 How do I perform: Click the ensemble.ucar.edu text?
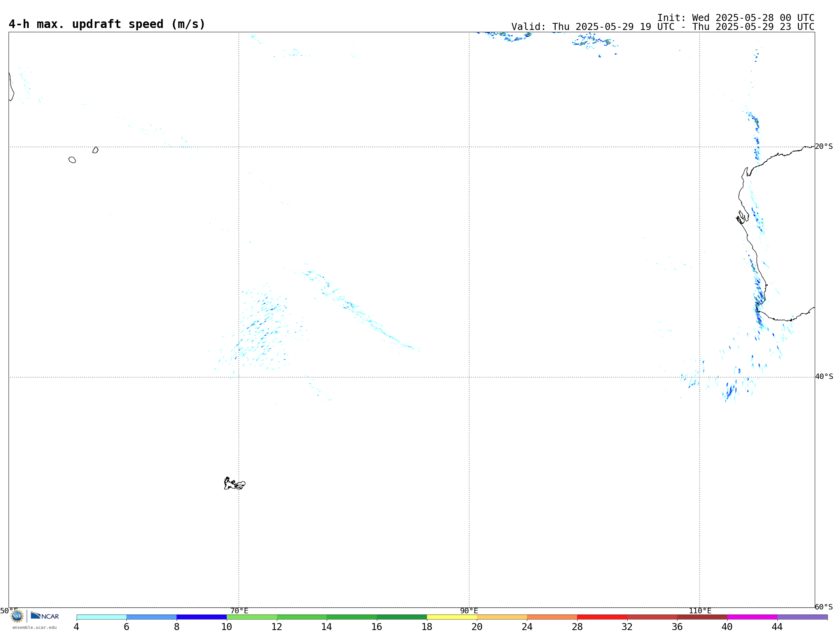(x=35, y=627)
